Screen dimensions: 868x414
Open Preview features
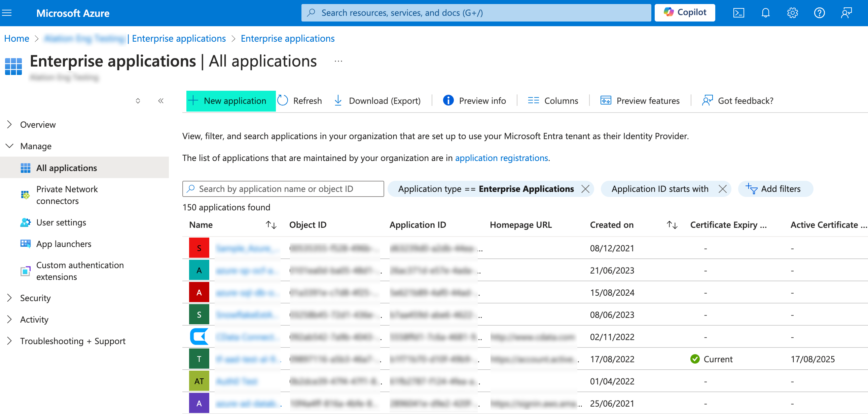(640, 100)
